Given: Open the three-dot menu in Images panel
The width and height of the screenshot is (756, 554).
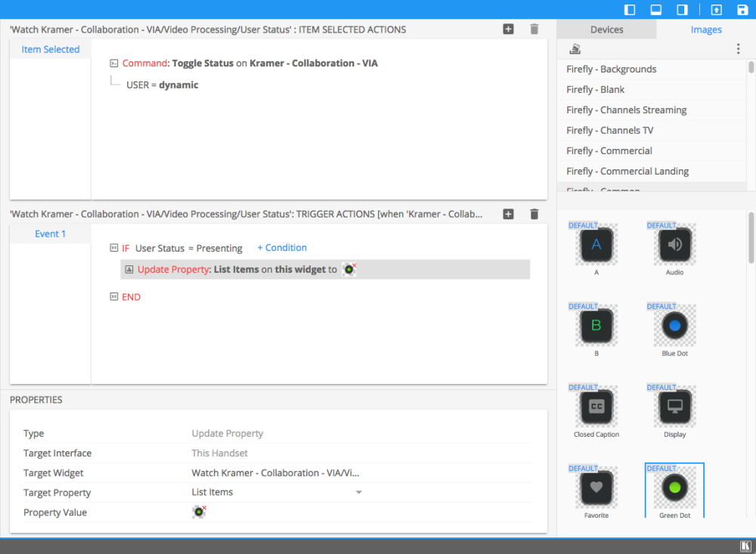Looking at the screenshot, I should [738, 48].
